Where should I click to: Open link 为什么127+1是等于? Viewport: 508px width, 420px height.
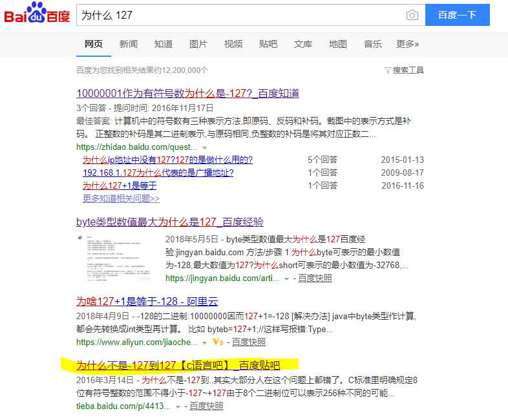pyautogui.click(x=120, y=185)
